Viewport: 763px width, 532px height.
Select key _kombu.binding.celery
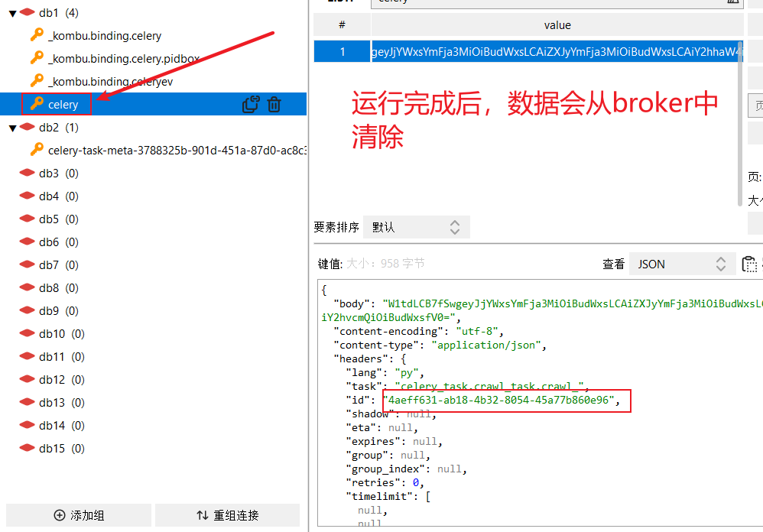(105, 36)
